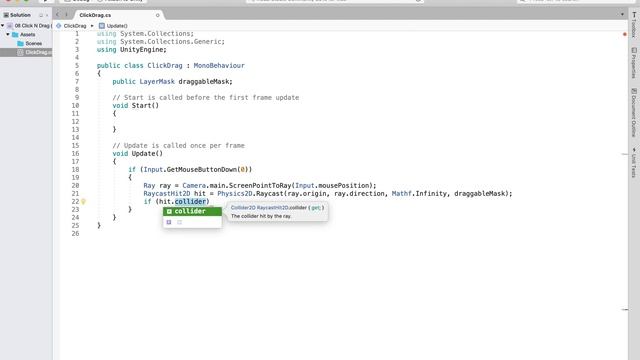The width and height of the screenshot is (640, 360).
Task: Close the Solution pad using its header close icon
Action: 47,15
